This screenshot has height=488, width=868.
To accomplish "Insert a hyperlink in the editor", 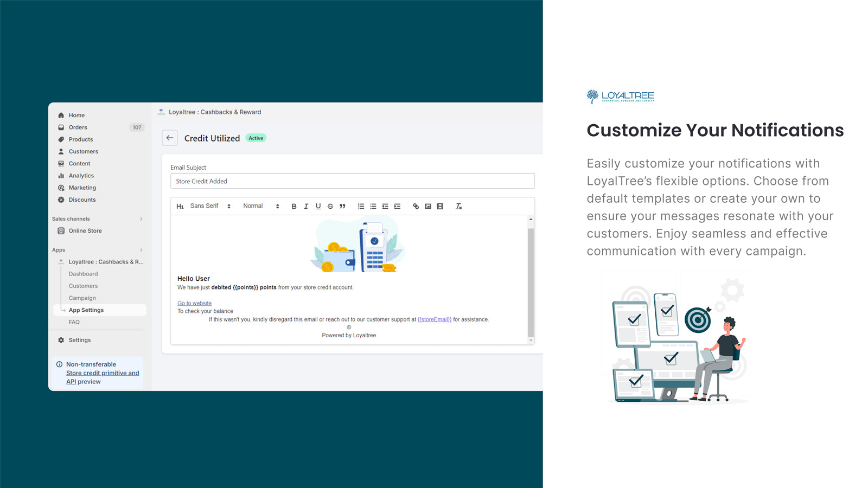I will [x=416, y=206].
